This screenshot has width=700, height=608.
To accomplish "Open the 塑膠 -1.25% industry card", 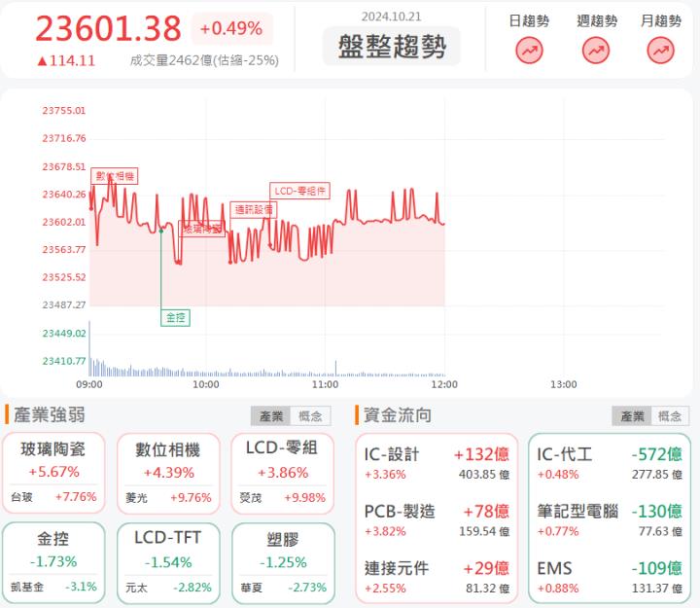I will (283, 562).
